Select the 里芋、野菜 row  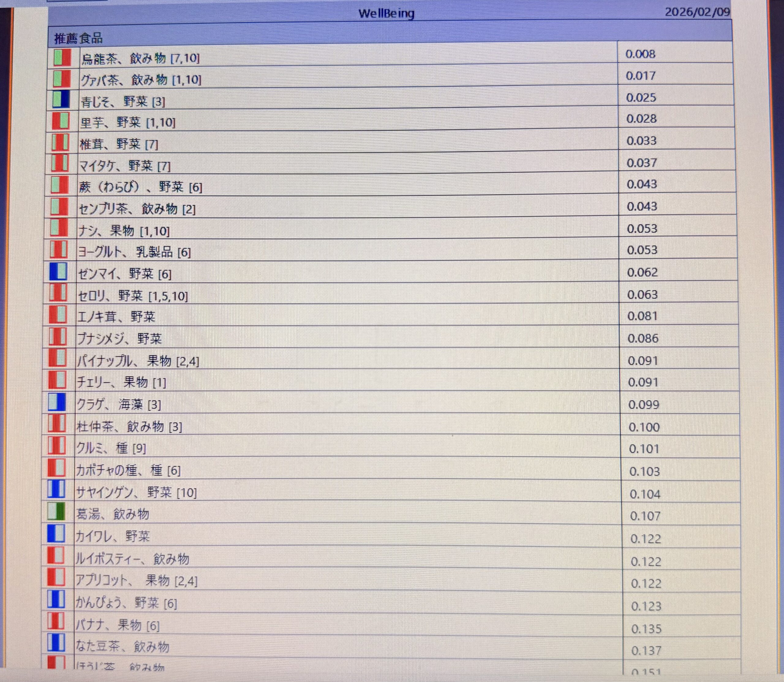(x=128, y=122)
